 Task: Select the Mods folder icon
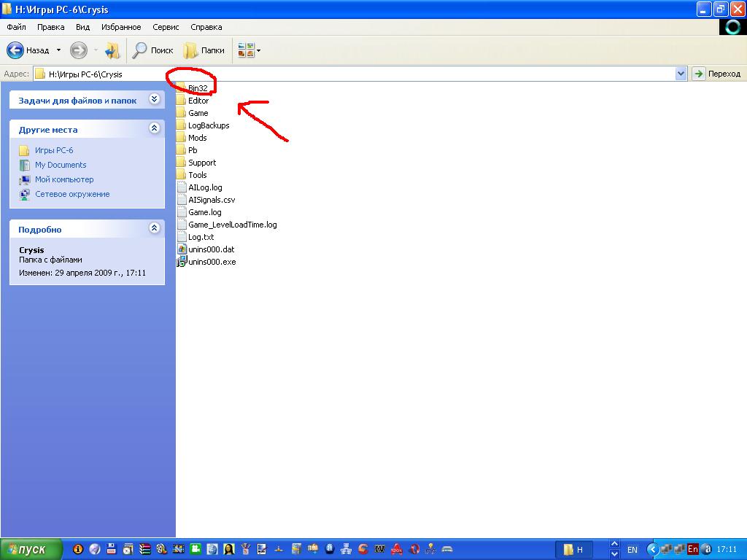pos(181,138)
